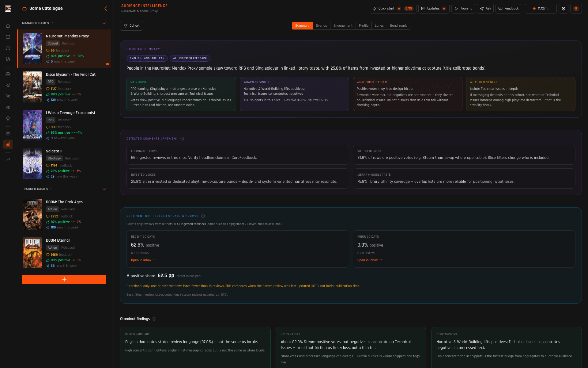The image size is (588, 368).
Task: Click the scissors icon in sidebar
Action: pyautogui.click(x=8, y=96)
